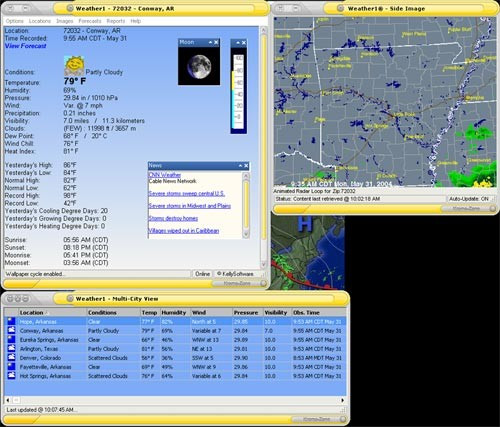The image size is (500, 427).
Task: Collapse the thermometer panel with its arrow
Action: click(238, 43)
